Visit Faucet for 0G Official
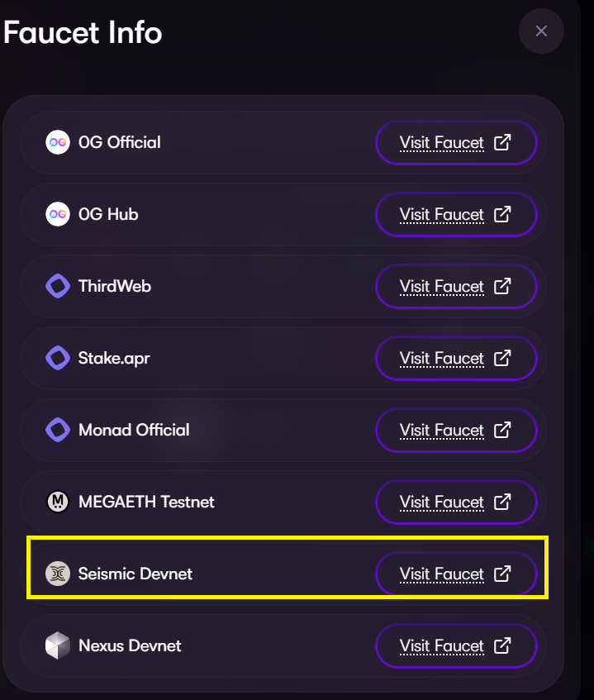The image size is (594, 700). pyautogui.click(x=456, y=142)
